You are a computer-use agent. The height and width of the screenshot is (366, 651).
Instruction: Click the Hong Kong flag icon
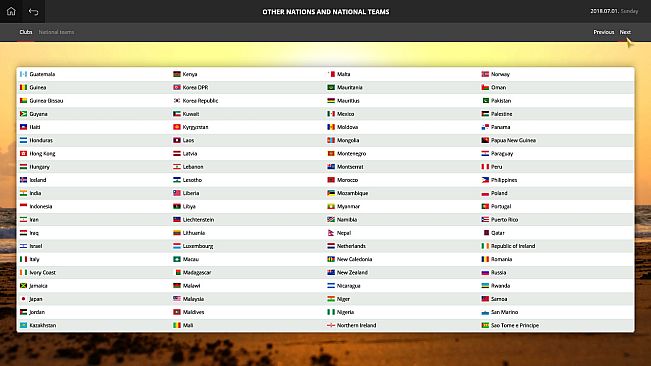(x=24, y=154)
